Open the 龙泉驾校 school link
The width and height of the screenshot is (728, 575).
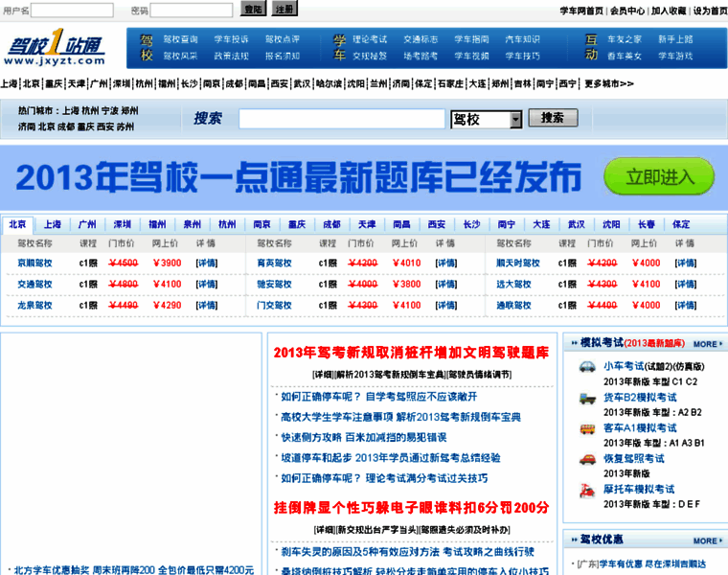34,306
